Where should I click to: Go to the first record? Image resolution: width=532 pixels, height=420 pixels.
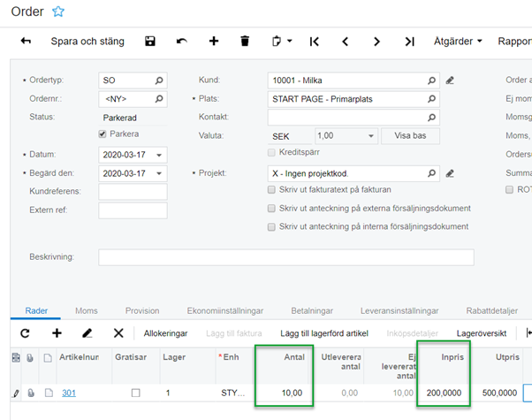pos(314,42)
